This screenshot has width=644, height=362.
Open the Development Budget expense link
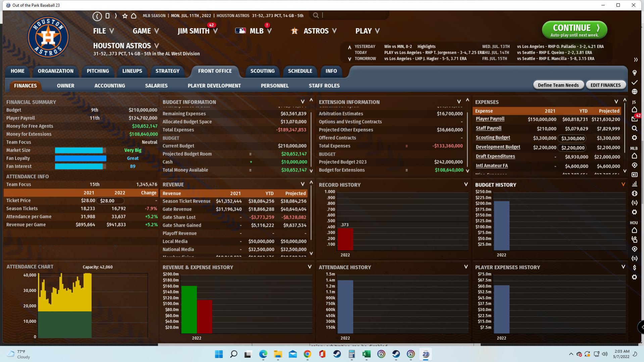[498, 147]
